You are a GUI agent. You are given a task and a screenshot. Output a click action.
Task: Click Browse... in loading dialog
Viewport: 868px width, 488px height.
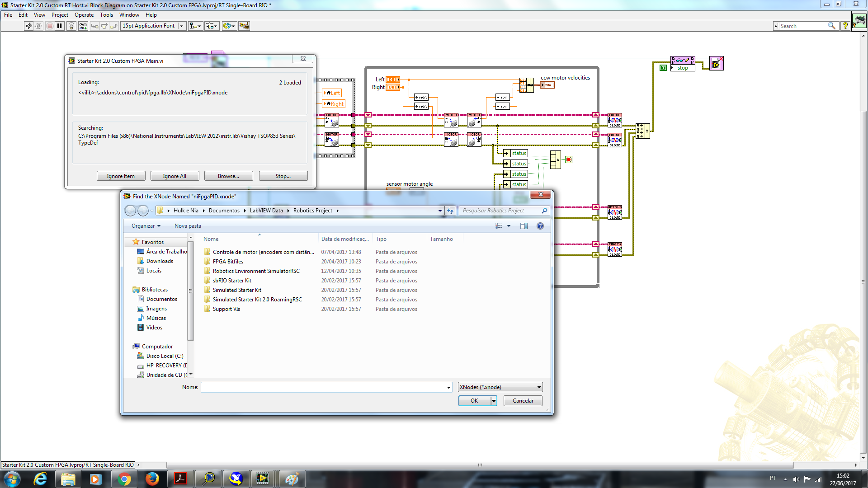click(x=228, y=176)
